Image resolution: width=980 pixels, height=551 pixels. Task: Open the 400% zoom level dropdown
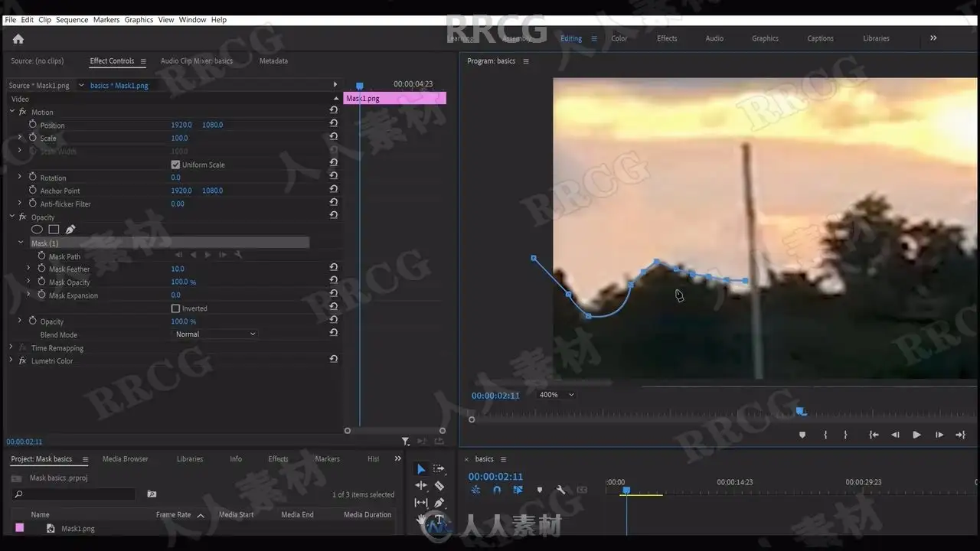pos(556,395)
